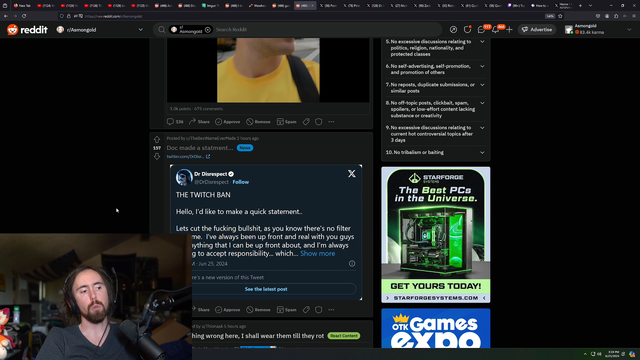640x360 pixels.
Task: Click flair tag icon on yellow shirt post
Action: click(306, 122)
